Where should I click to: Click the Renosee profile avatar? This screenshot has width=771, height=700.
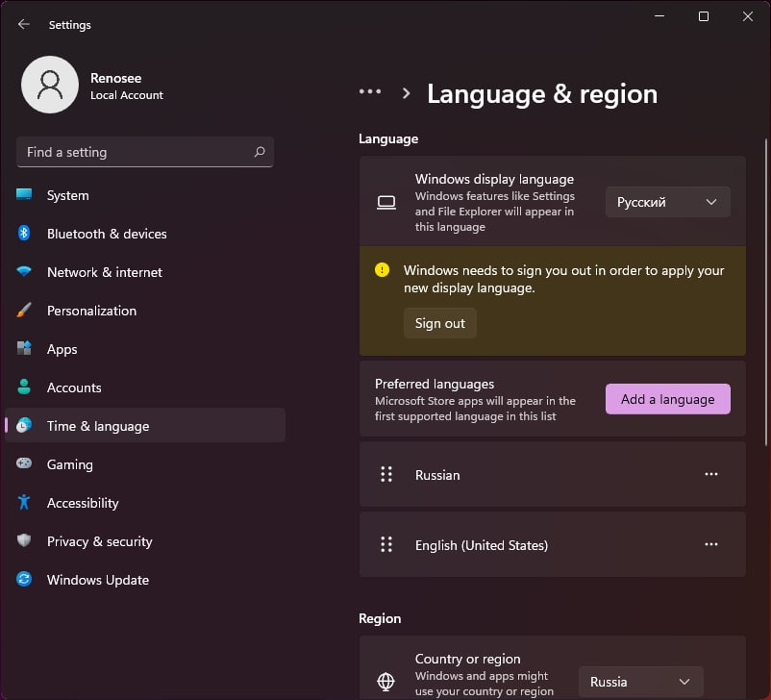tap(50, 85)
